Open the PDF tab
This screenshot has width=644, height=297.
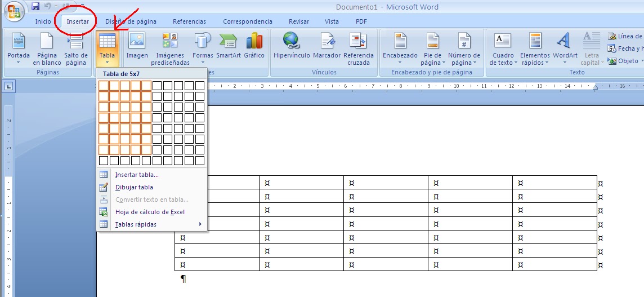coord(361,21)
